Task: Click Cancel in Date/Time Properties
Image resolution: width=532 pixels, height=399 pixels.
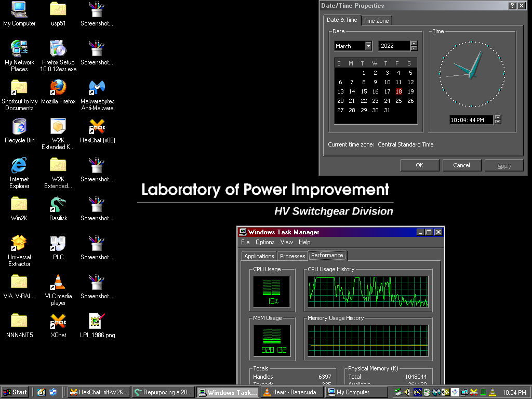Action: 461,165
